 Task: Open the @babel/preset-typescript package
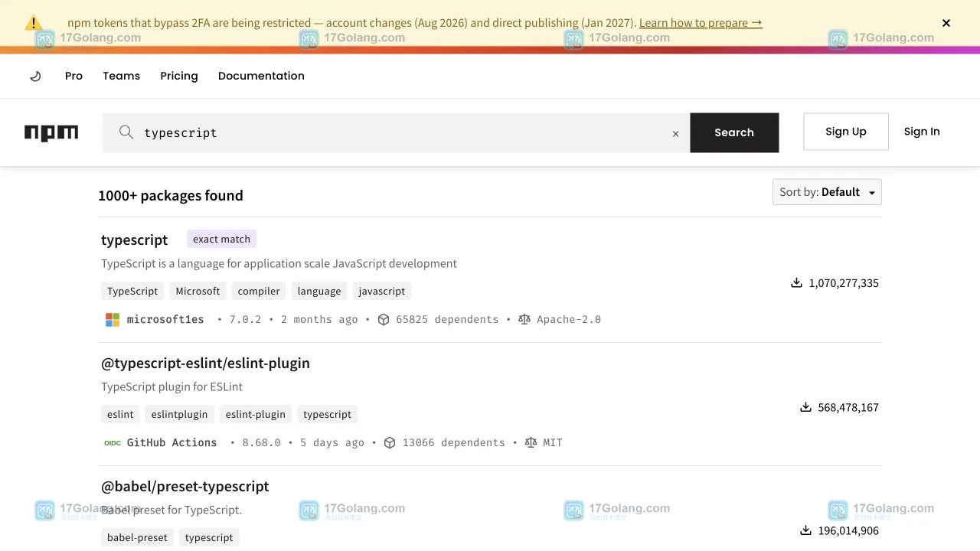[185, 487]
